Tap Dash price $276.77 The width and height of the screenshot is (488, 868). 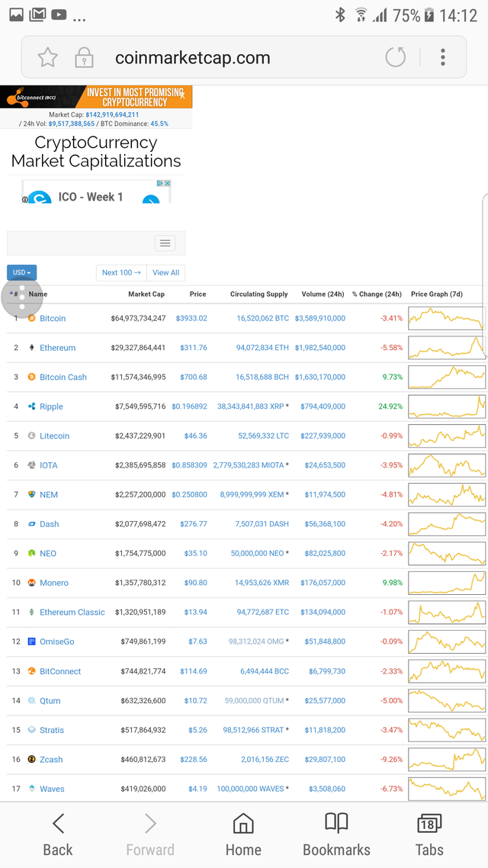[x=194, y=524]
